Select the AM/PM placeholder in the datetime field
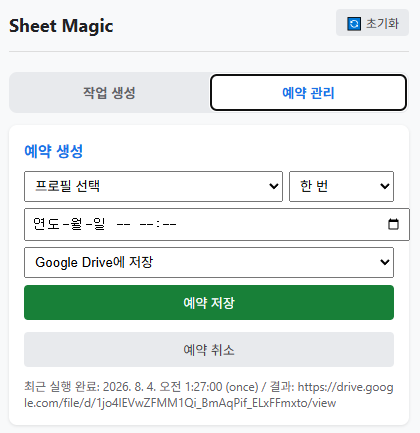This screenshot has width=420, height=433. point(123,224)
